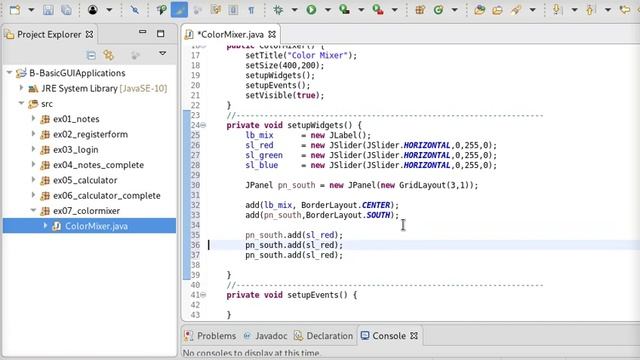Close the ColorMixer.java editor tab
Screen dimensions: 640x360
click(x=272, y=35)
